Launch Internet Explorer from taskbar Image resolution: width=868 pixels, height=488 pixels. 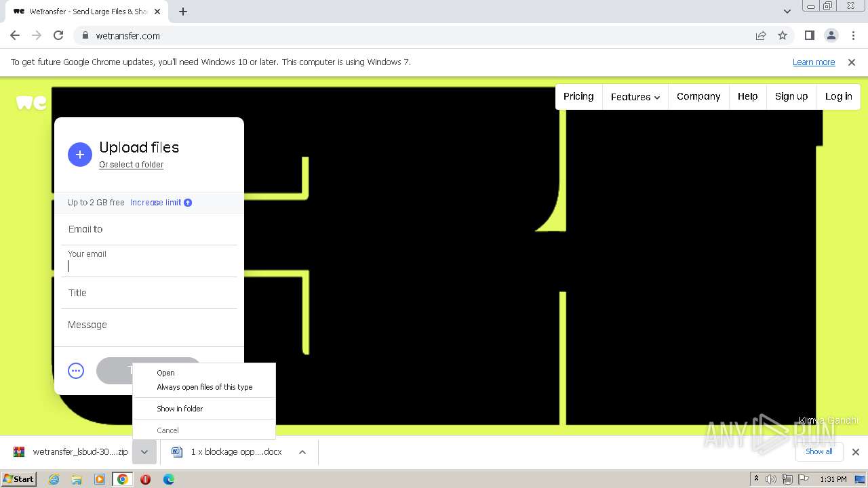pyautogui.click(x=54, y=479)
